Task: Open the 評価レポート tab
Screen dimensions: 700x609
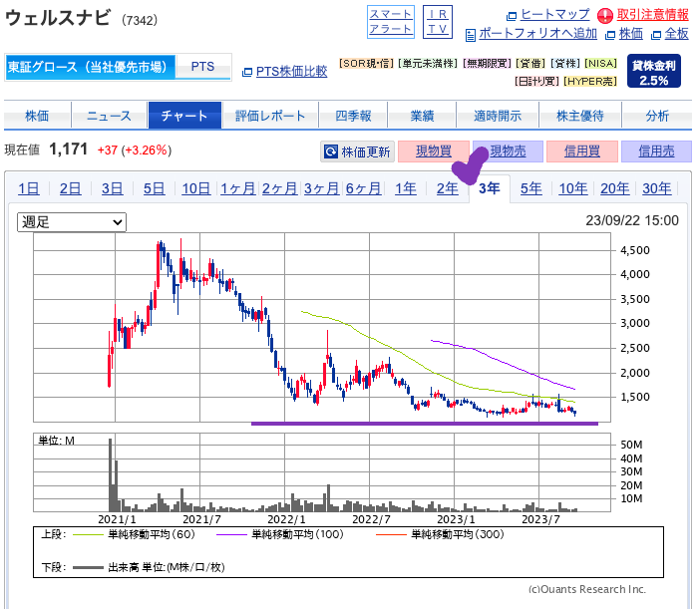Action: click(270, 116)
